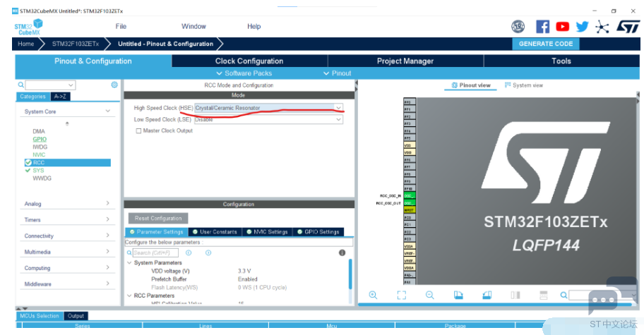Switch to the Project Manager tab
The height and width of the screenshot is (335, 644).
pos(405,61)
